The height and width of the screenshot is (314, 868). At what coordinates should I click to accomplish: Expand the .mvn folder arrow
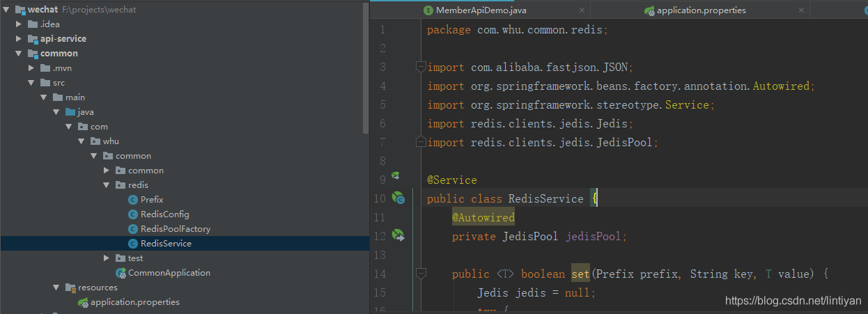tap(31, 68)
